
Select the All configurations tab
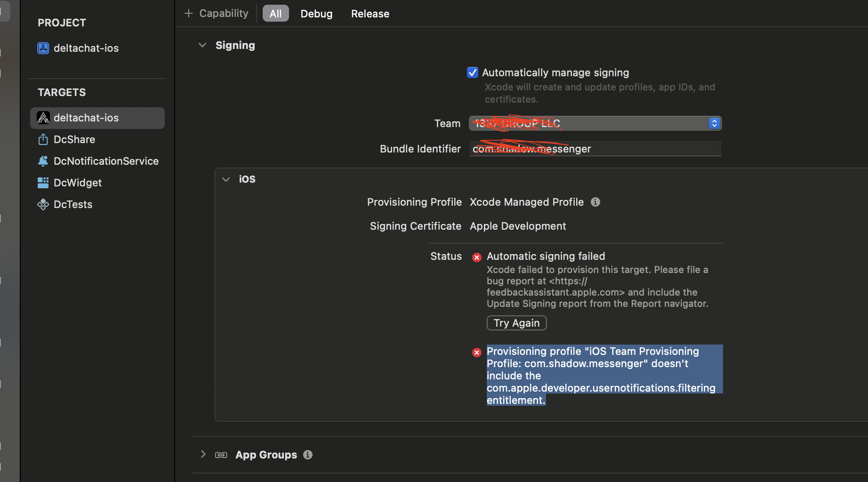click(x=275, y=14)
